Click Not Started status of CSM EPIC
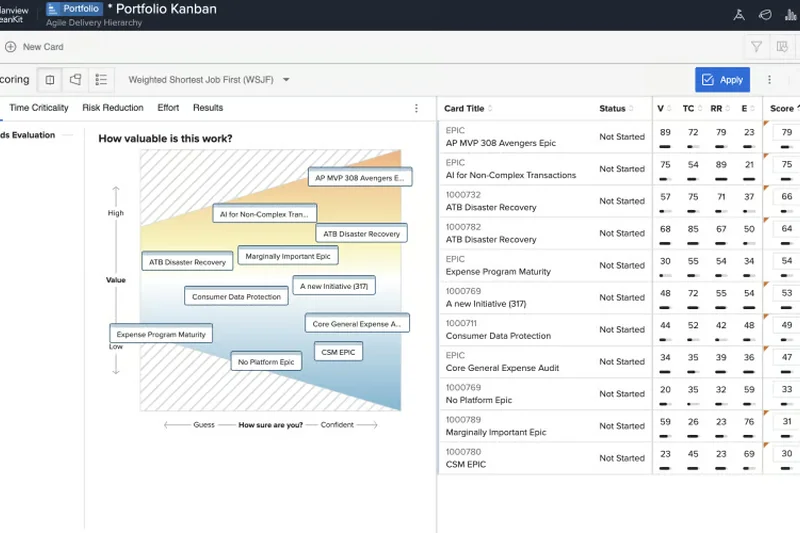Screen dimensions: 800x533 (622, 458)
